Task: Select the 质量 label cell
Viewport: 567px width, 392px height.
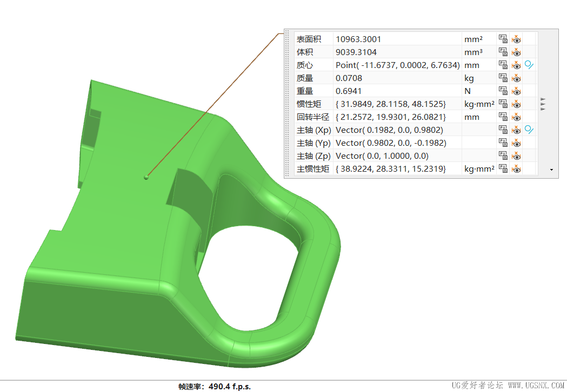Action: tap(314, 78)
